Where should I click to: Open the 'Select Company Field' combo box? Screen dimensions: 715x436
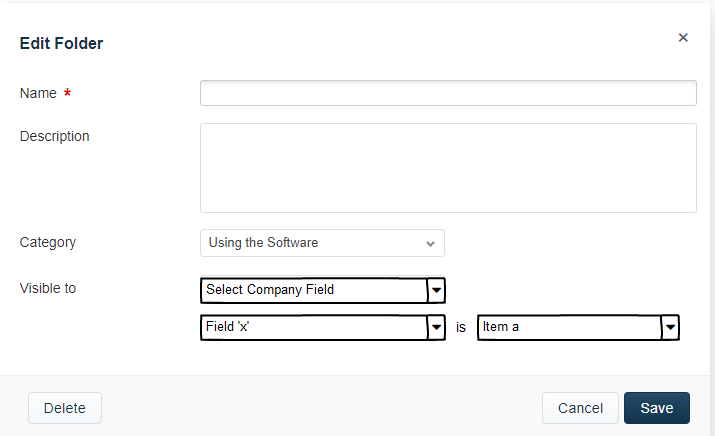pos(323,290)
